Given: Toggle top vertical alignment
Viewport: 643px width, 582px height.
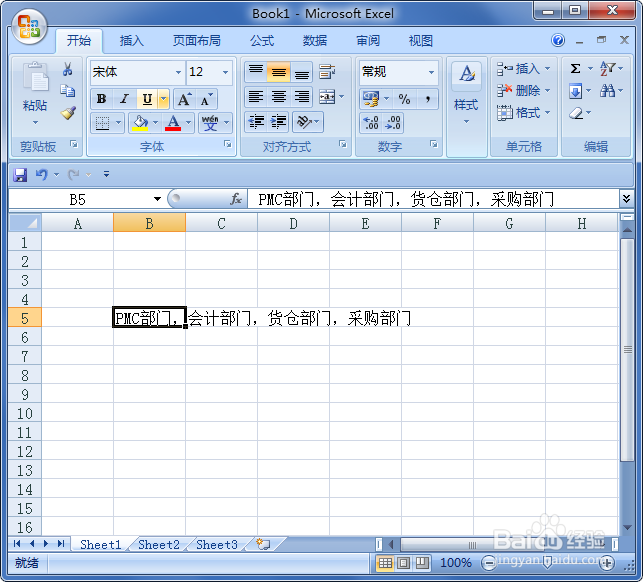Looking at the screenshot, I should coord(256,72).
